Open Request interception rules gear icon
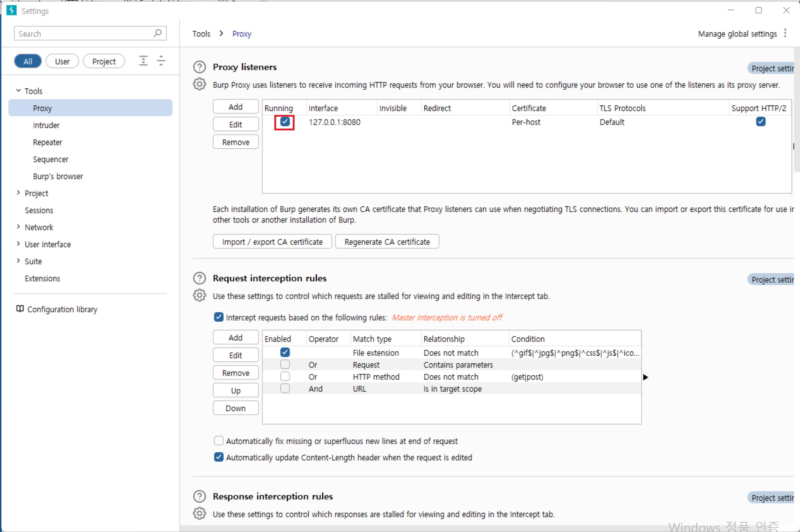 199,295
